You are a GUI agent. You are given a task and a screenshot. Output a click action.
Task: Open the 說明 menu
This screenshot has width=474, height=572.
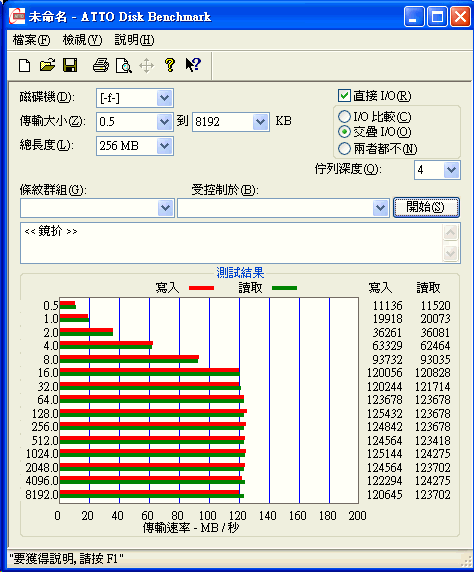click(134, 40)
